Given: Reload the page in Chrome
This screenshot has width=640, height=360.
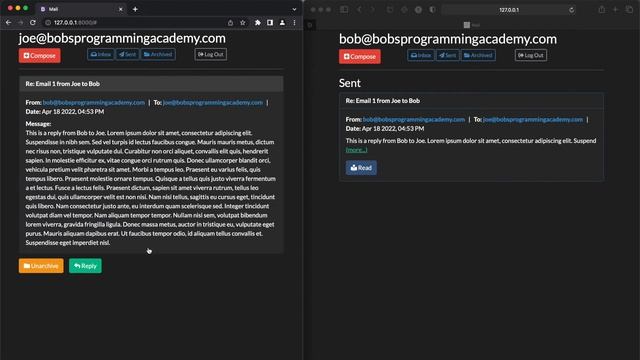Looking at the screenshot, I should point(33,22).
